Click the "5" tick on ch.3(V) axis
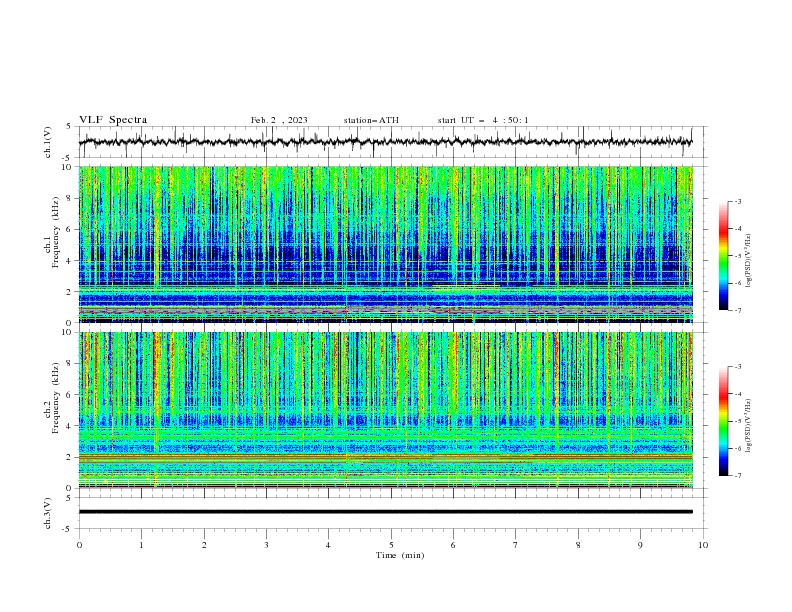 coord(69,498)
